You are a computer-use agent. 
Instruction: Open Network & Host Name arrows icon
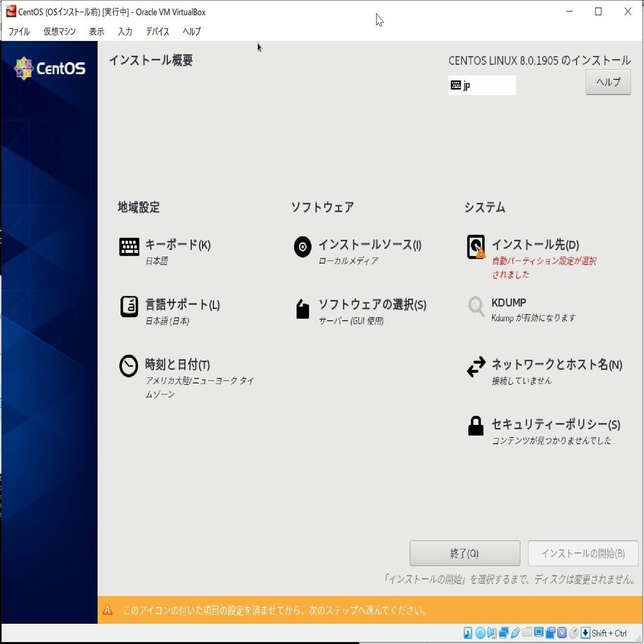coord(476,366)
